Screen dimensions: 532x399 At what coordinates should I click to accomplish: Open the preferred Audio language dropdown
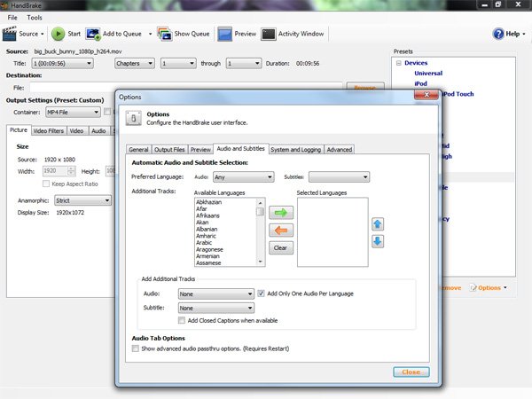click(x=245, y=177)
